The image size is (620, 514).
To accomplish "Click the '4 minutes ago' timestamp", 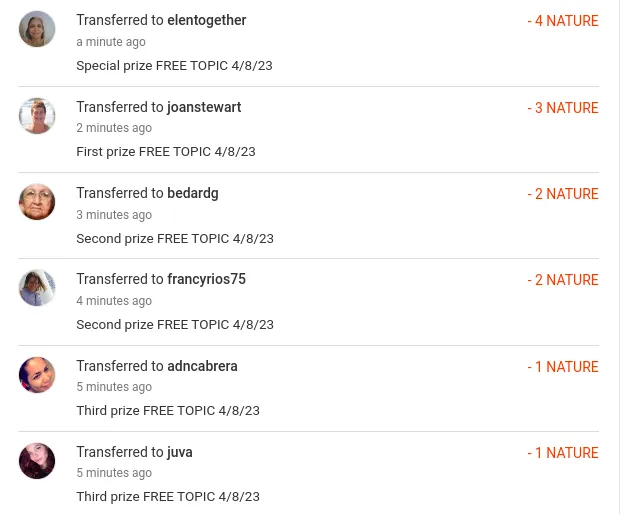I will [x=114, y=301].
